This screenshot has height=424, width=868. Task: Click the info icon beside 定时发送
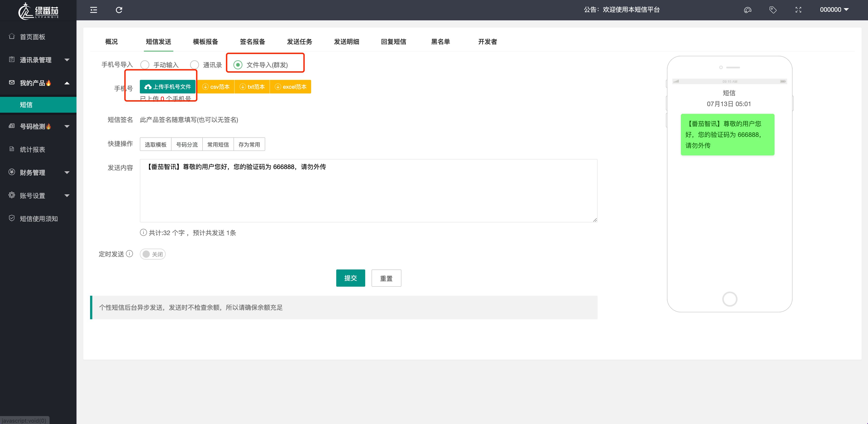pos(129,254)
